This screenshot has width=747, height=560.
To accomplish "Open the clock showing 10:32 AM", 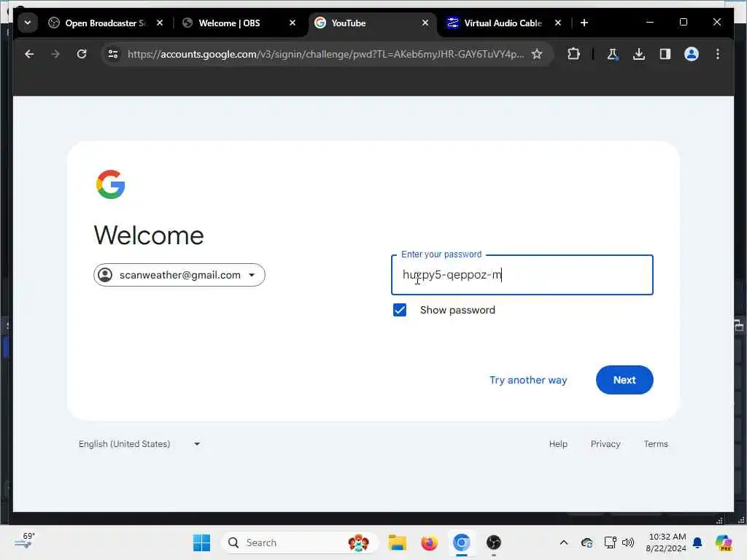I will [666, 542].
